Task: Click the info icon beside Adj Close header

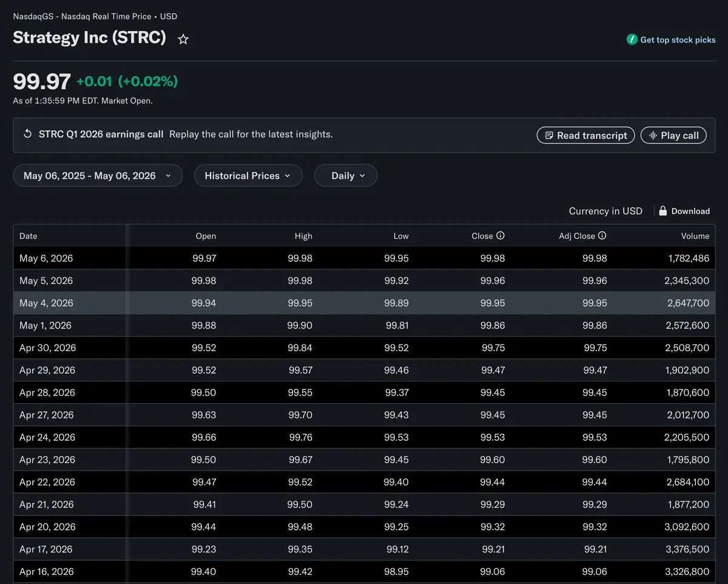Action: click(x=602, y=236)
